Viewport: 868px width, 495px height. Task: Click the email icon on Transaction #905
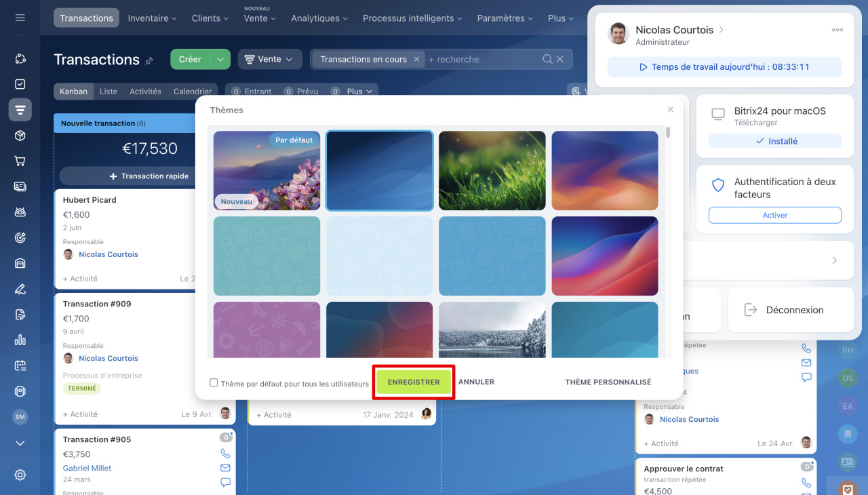tap(225, 468)
